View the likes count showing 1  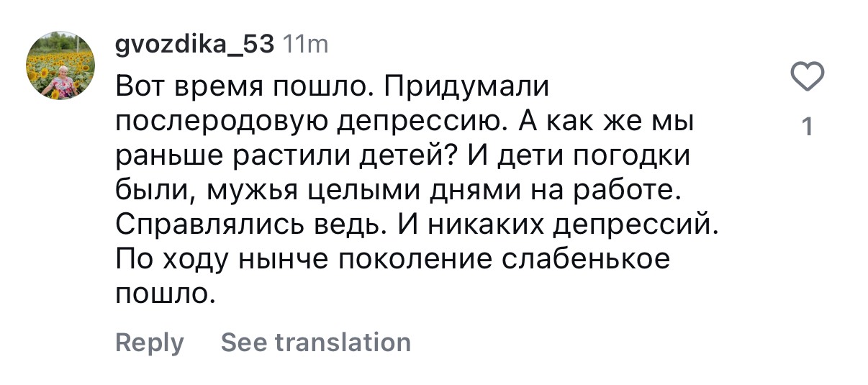pyautogui.click(x=808, y=127)
